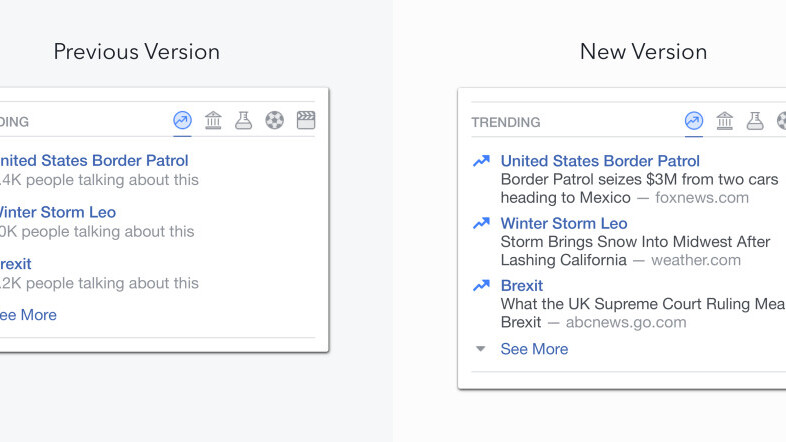786x442 pixels.
Task: Open Politics building icon in New Version
Action: click(725, 121)
